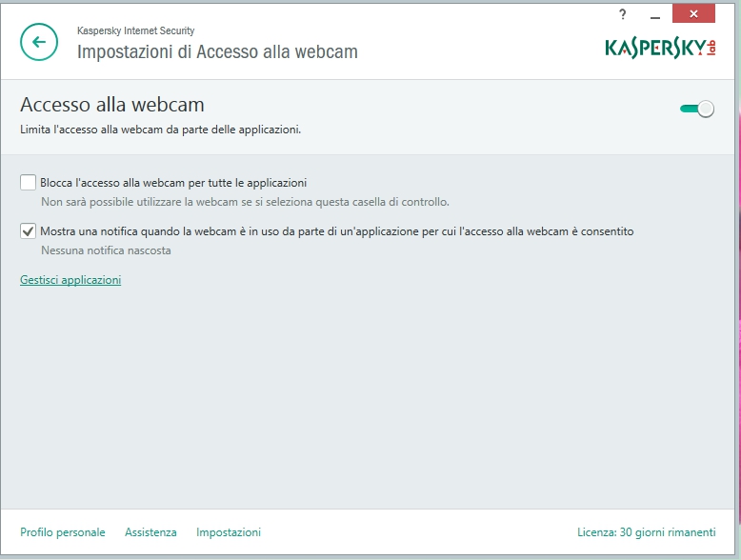Open Profilo personale in the footer
The height and width of the screenshot is (560, 741).
[x=63, y=532]
